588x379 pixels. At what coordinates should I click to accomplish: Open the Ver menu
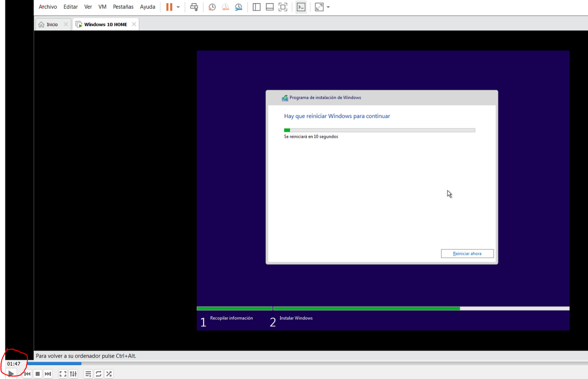[88, 7]
